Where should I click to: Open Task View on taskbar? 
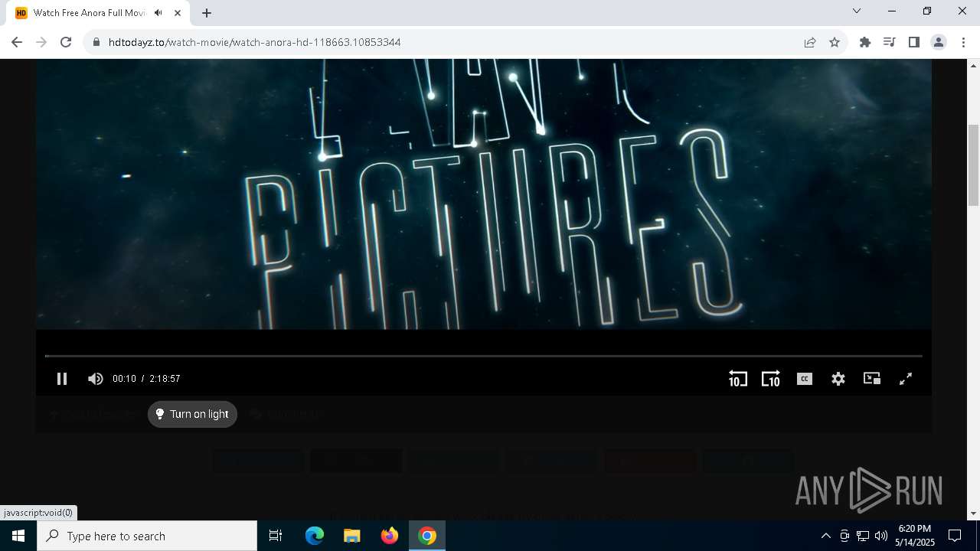coord(276,536)
